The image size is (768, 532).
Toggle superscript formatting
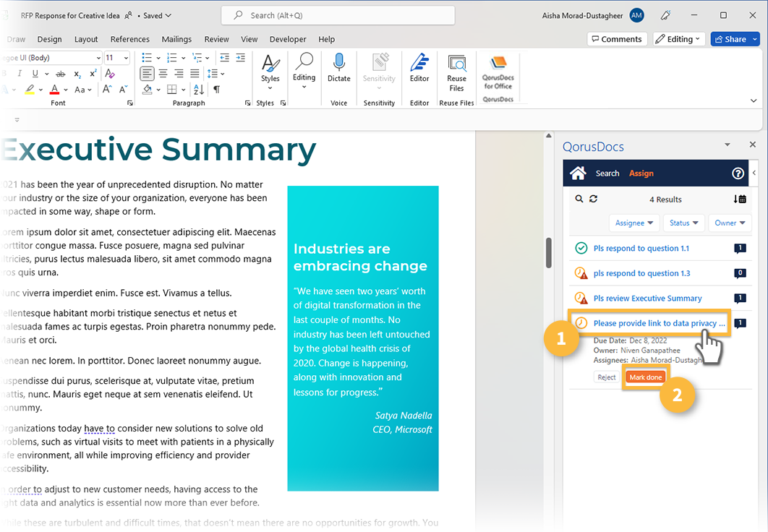click(93, 74)
